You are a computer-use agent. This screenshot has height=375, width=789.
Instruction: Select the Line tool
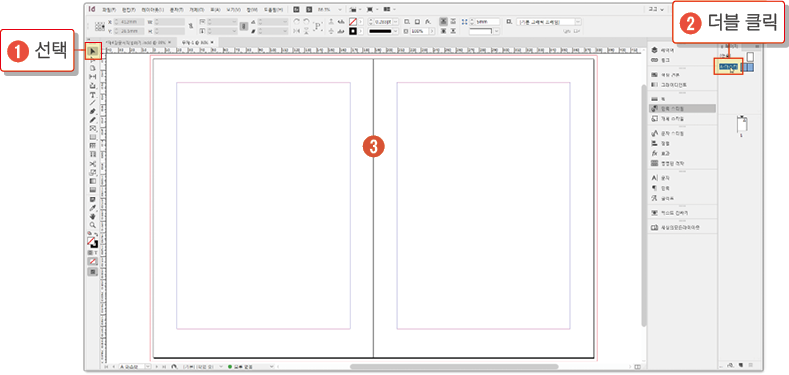[x=93, y=102]
